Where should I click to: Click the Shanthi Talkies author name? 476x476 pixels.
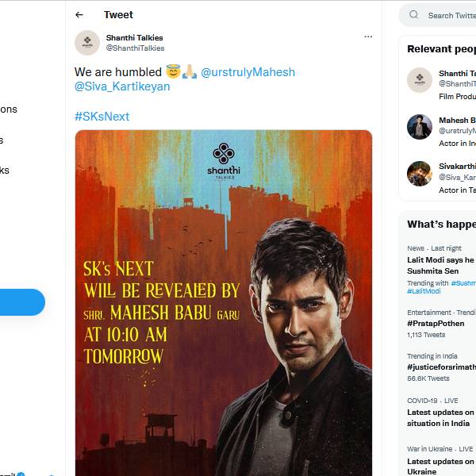pos(136,37)
